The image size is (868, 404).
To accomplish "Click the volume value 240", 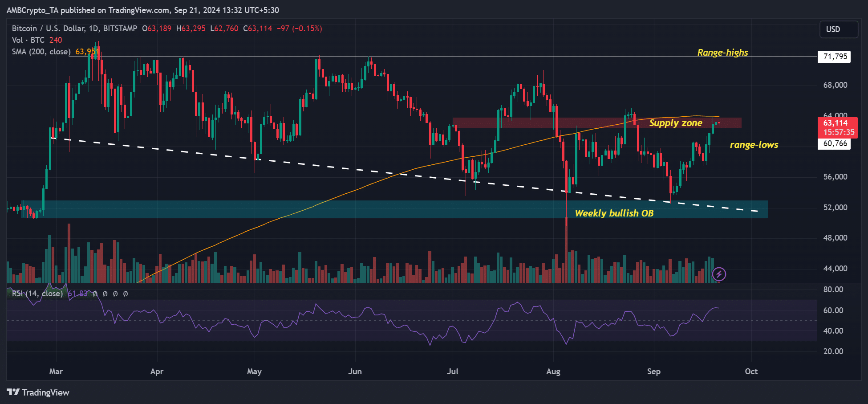I will click(x=56, y=40).
